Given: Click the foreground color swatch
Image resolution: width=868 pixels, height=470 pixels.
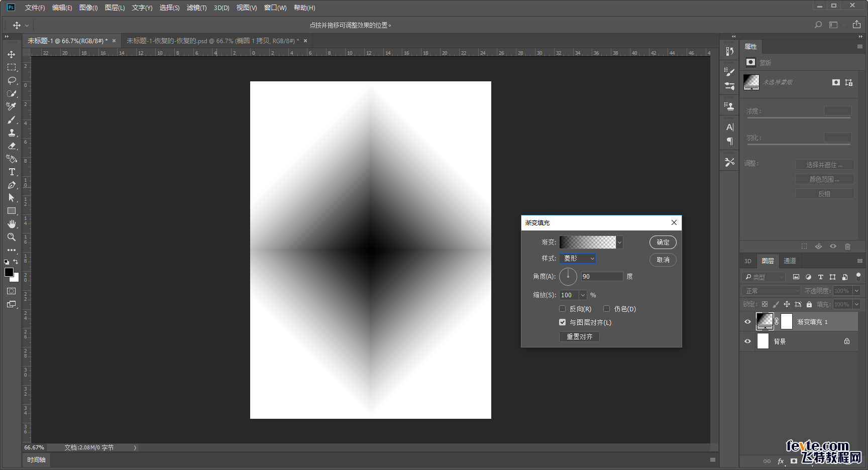Looking at the screenshot, I should pyautogui.click(x=9, y=272).
